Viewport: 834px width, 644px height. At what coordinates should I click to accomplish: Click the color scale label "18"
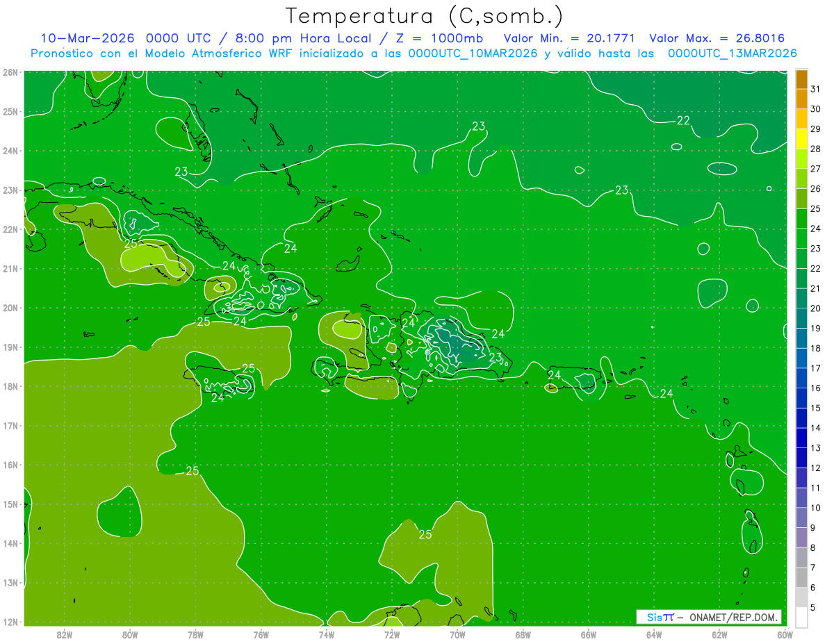pos(816,348)
